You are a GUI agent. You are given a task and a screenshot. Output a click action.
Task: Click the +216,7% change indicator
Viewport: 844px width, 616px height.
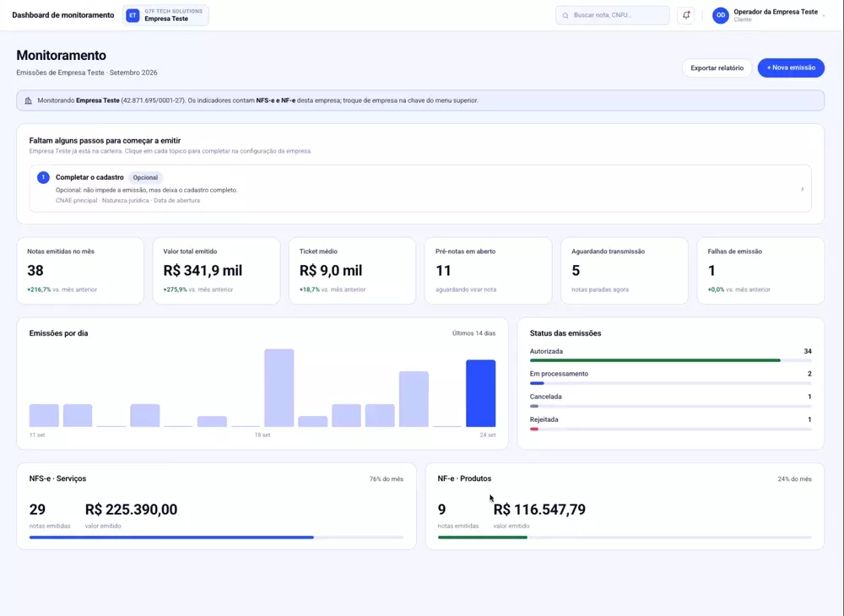pos(39,289)
